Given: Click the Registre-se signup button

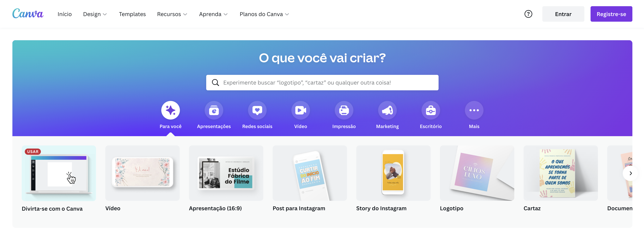Looking at the screenshot, I should [611, 14].
